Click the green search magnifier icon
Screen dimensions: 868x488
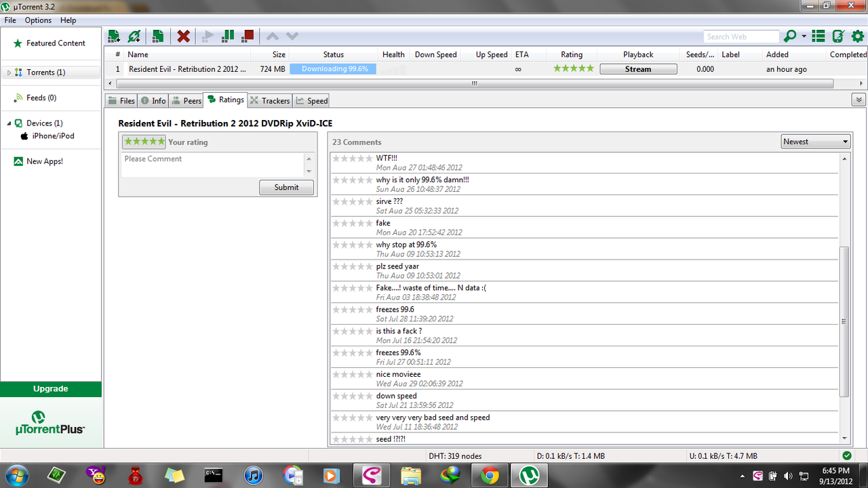click(789, 36)
